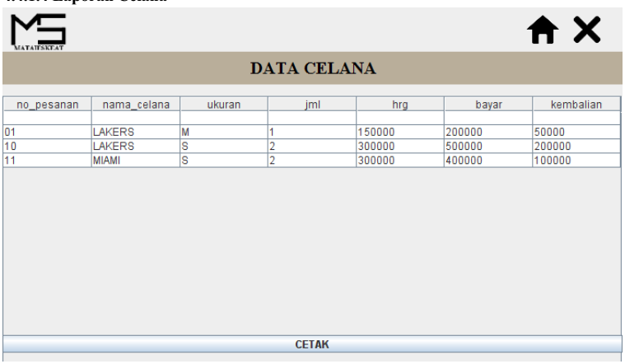The width and height of the screenshot is (625, 364).
Task: Select quantity 2 in MIAMI row
Action: click(x=312, y=161)
